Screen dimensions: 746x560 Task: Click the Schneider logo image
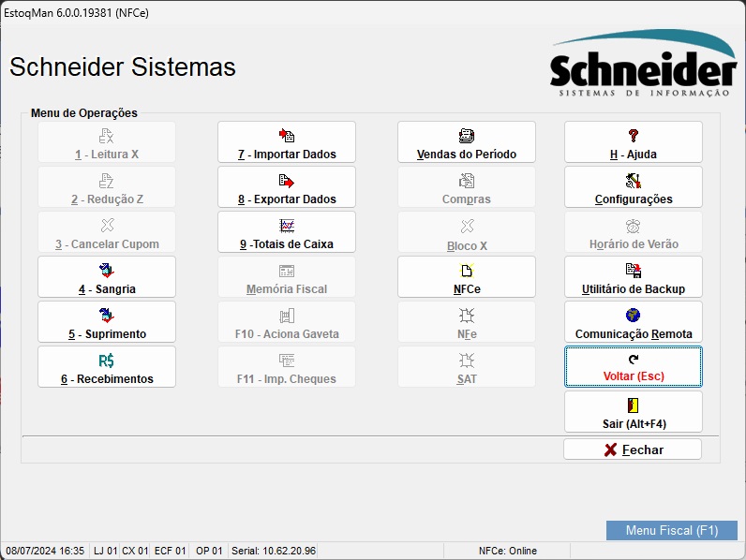point(643,64)
